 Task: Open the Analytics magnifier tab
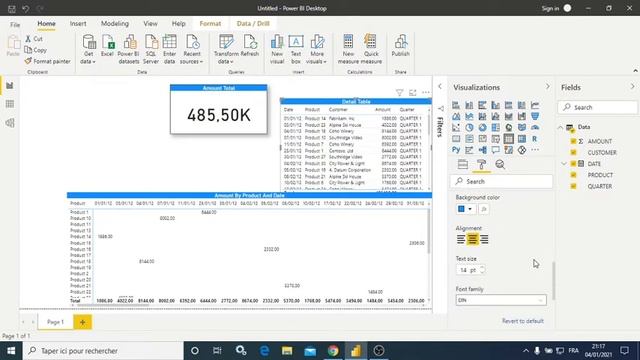click(500, 164)
